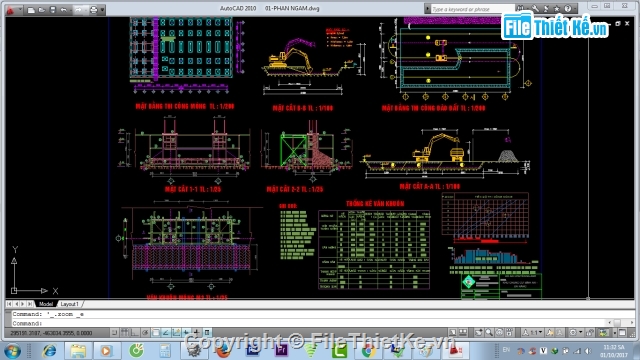Expand the Quick Access toolbar customize arrow
Image resolution: width=640 pixels, height=360 pixels.
[102, 10]
